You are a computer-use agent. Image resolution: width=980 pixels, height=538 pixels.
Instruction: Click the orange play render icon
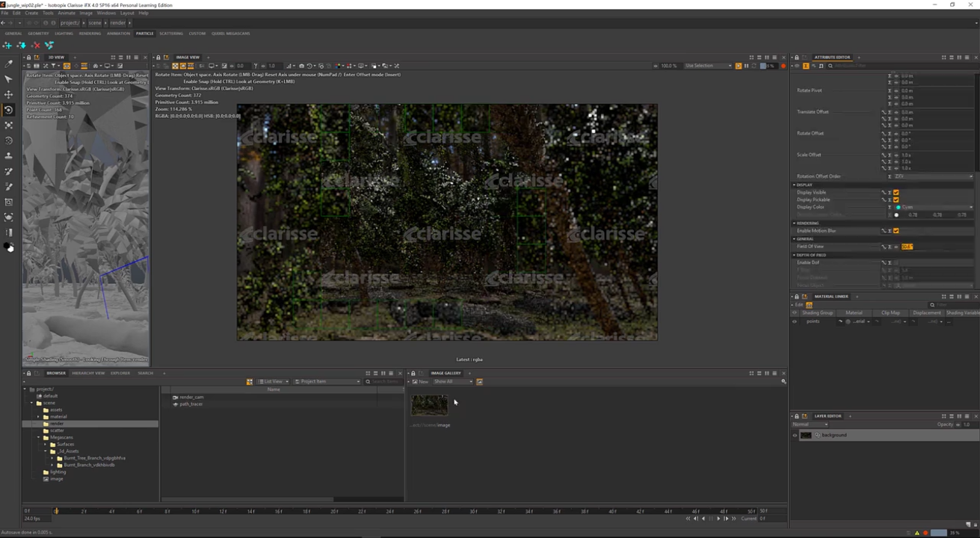click(739, 66)
